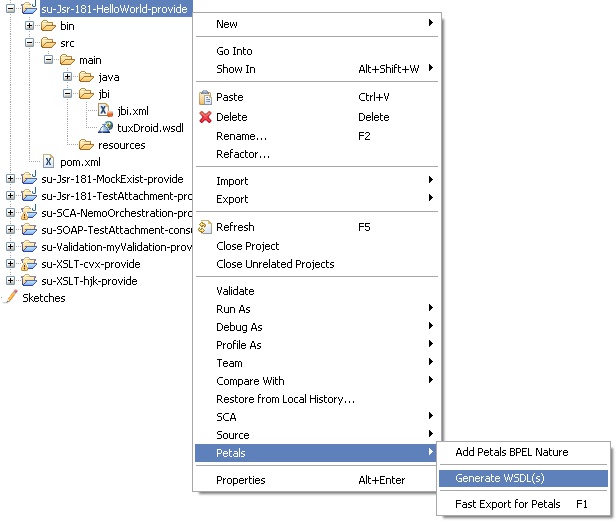The height and width of the screenshot is (524, 616).
Task: Open the Properties menu entry
Action: tap(241, 480)
